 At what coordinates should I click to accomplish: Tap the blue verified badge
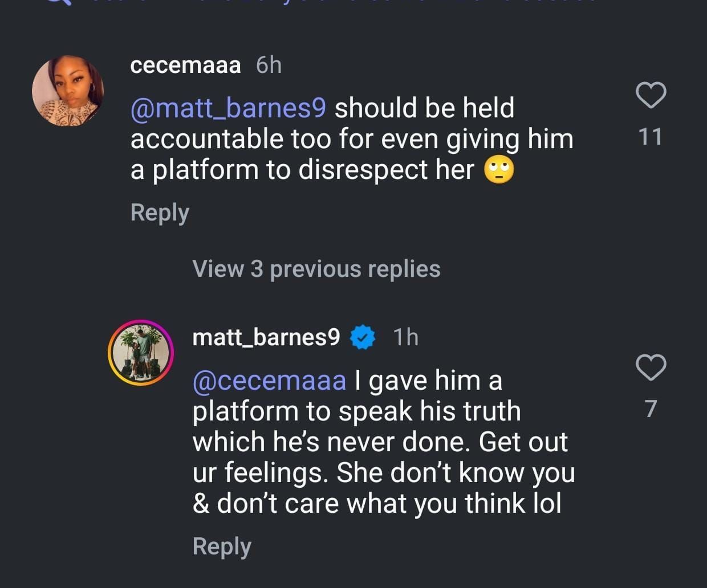[363, 337]
